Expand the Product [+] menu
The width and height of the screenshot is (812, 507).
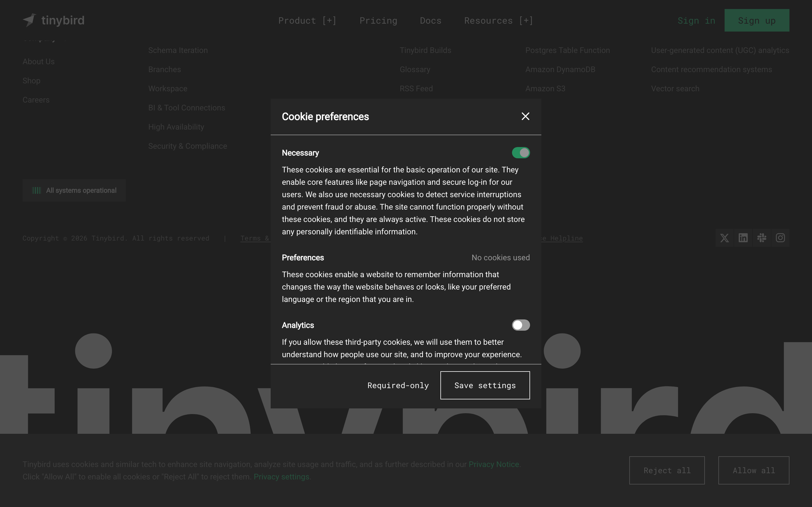(x=307, y=21)
